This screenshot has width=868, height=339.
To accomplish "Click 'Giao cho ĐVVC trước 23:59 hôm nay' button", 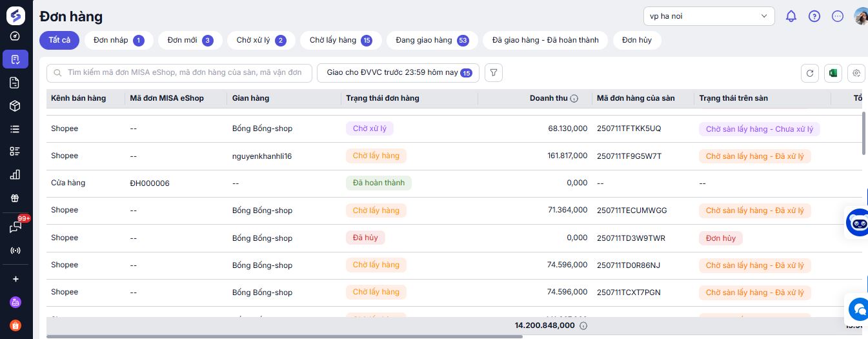I will point(398,73).
